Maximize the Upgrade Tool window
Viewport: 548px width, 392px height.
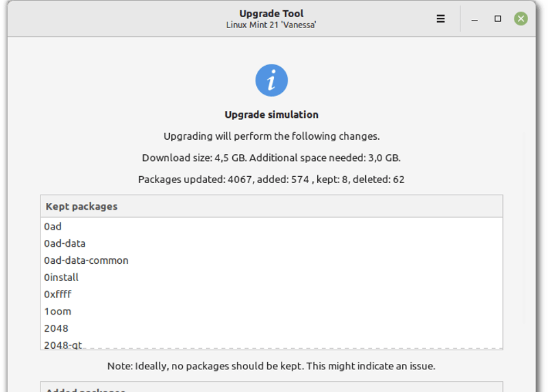(498, 19)
